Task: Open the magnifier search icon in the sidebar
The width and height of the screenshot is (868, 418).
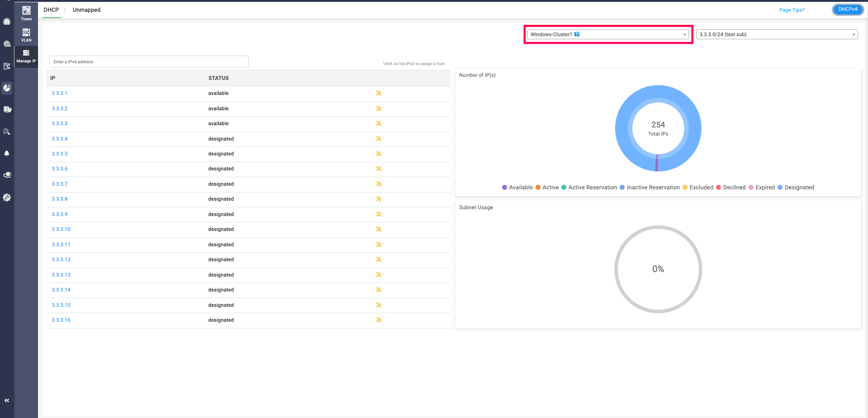Action: point(7,132)
